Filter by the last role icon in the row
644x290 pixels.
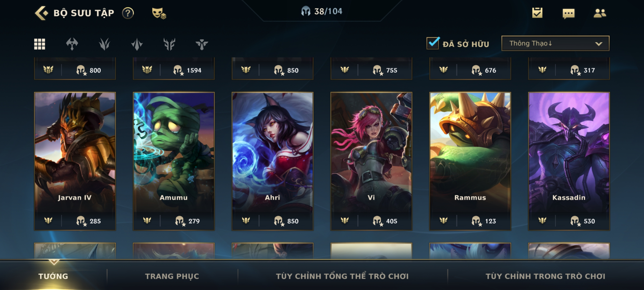tap(202, 44)
